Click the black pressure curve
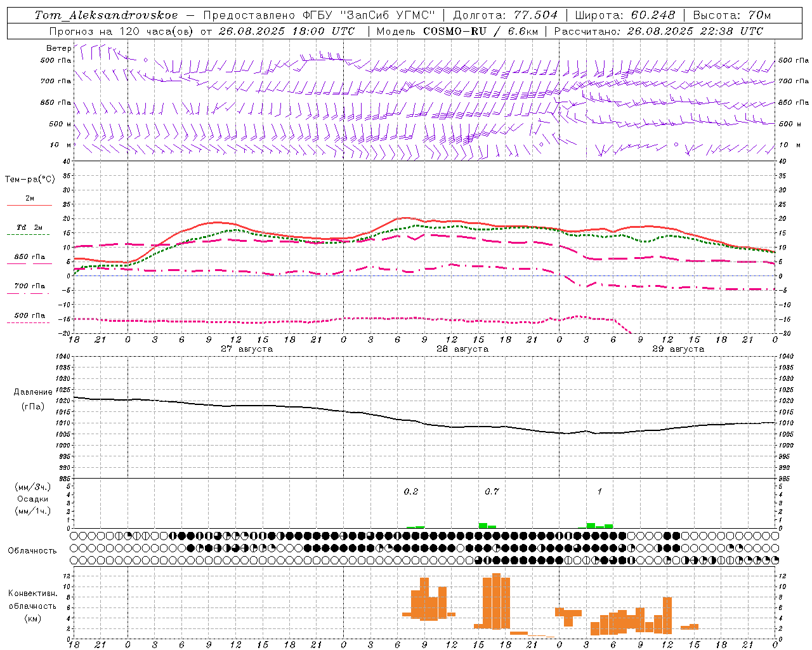Screen dimensions: 812x650 [x=424, y=423]
